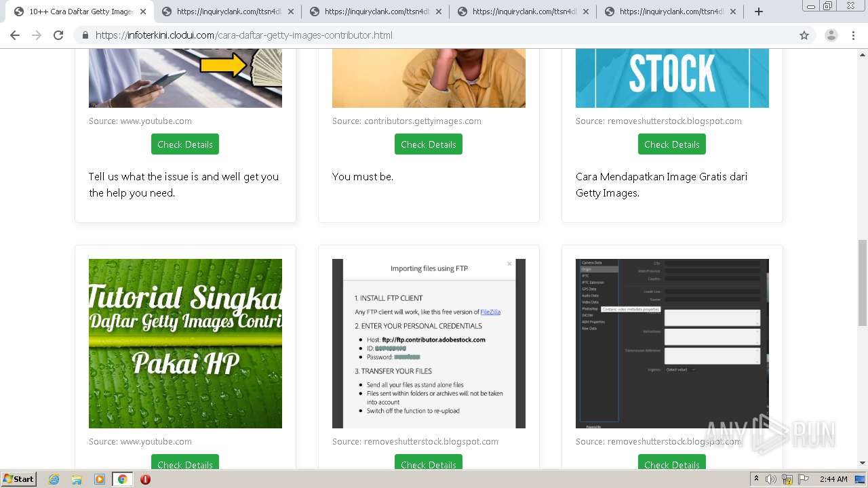Switch to the last inquiryclank.com tab
Screen dimensions: 868x488
pos(671,12)
